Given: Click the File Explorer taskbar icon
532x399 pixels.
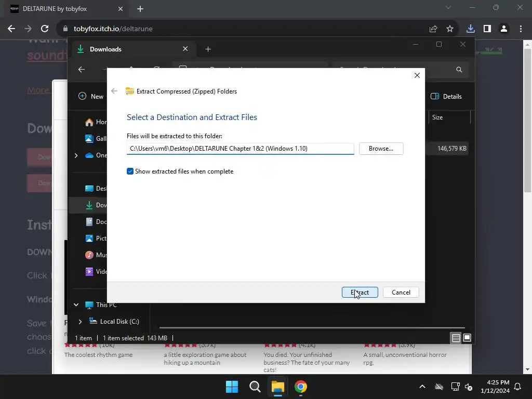Looking at the screenshot, I should (x=277, y=387).
